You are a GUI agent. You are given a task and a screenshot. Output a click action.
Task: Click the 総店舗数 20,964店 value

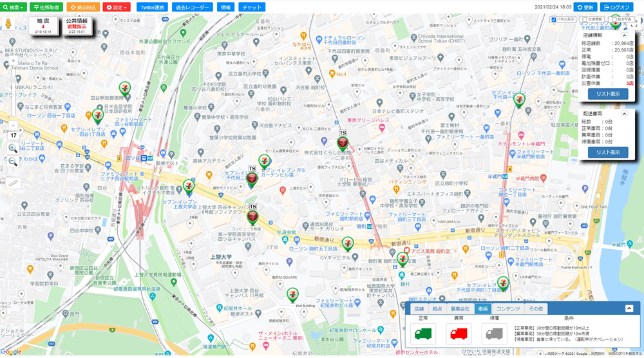[x=624, y=44]
